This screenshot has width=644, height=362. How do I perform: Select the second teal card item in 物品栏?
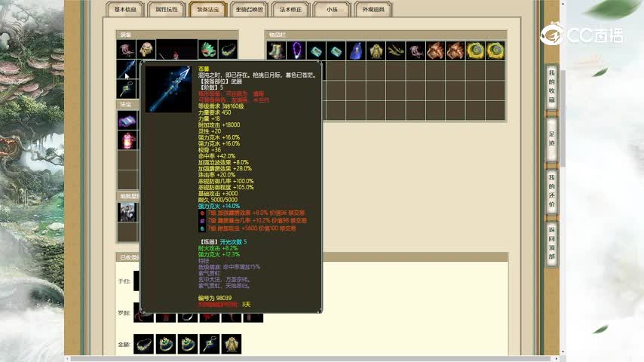pos(336,51)
